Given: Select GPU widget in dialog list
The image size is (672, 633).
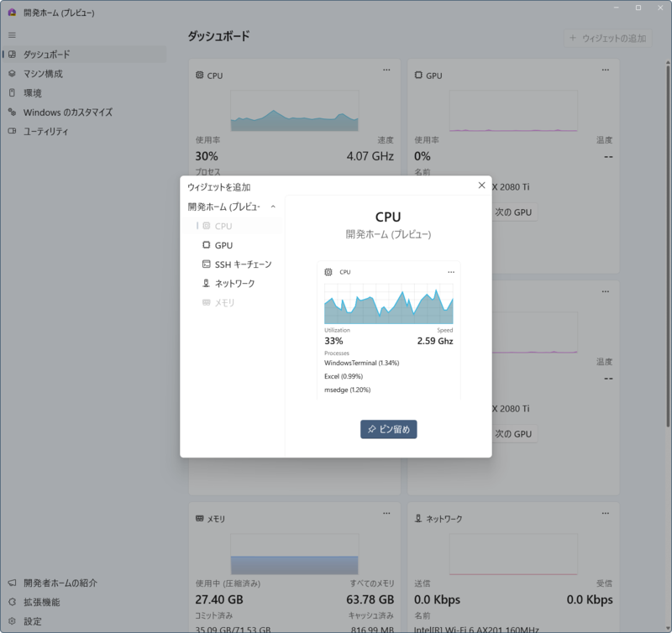Looking at the screenshot, I should click(x=234, y=245).
